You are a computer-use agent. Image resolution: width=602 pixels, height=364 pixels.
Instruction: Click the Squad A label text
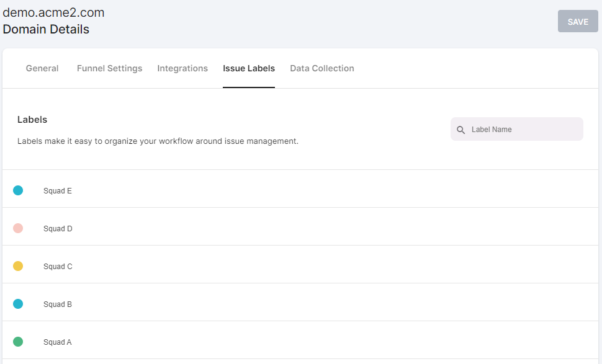point(58,342)
